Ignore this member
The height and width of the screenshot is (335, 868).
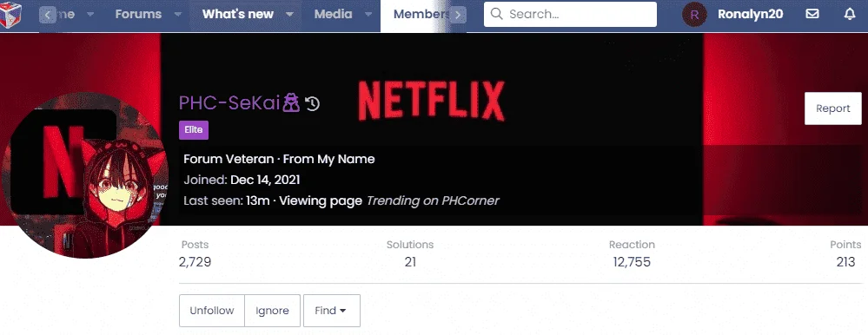(x=272, y=311)
